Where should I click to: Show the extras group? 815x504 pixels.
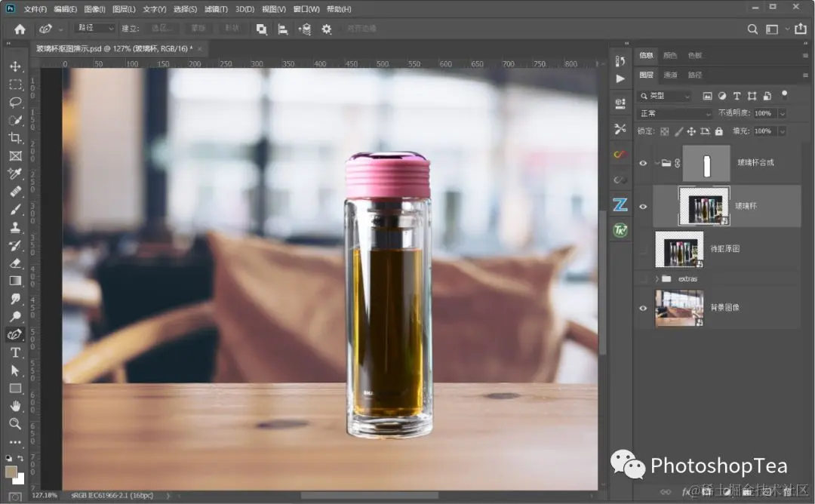click(x=643, y=279)
